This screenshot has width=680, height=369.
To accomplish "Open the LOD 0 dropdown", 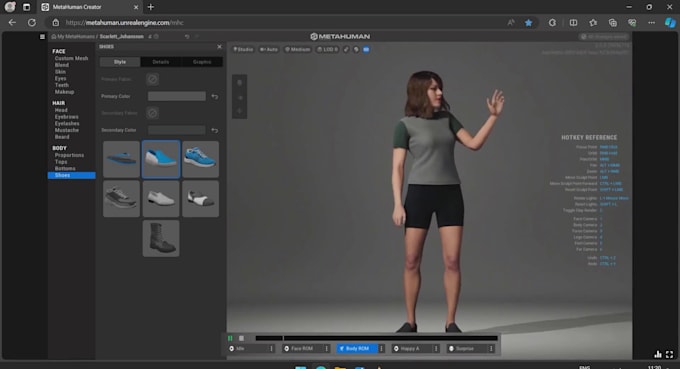I will 327,49.
